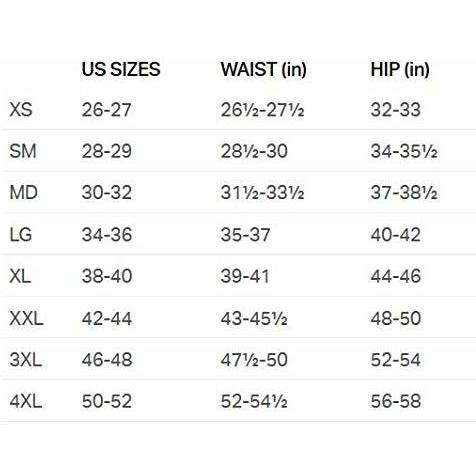The width and height of the screenshot is (476, 476).
Task: Click hip value 48-50
Action: pos(396,318)
